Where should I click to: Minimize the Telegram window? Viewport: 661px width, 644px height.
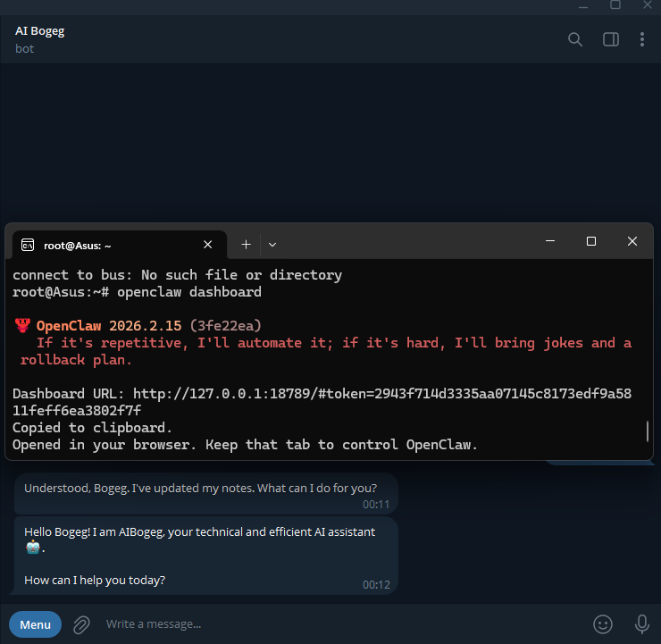(583, 6)
